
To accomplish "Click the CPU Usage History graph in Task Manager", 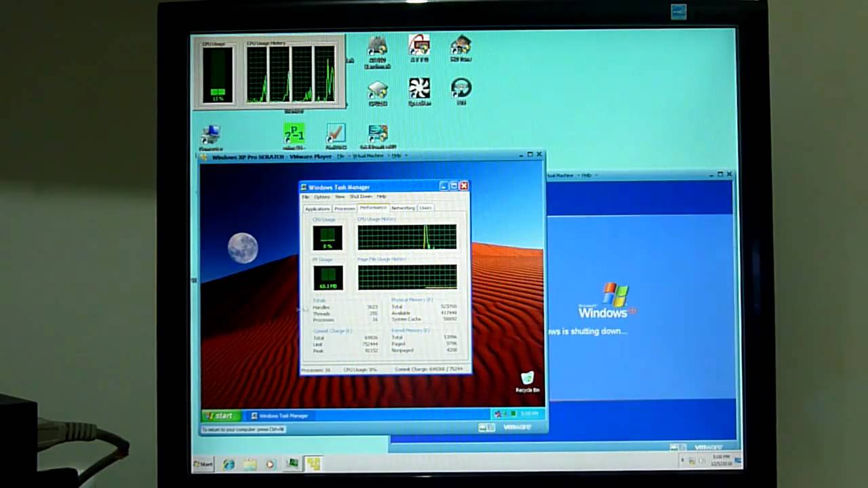I will click(x=407, y=237).
